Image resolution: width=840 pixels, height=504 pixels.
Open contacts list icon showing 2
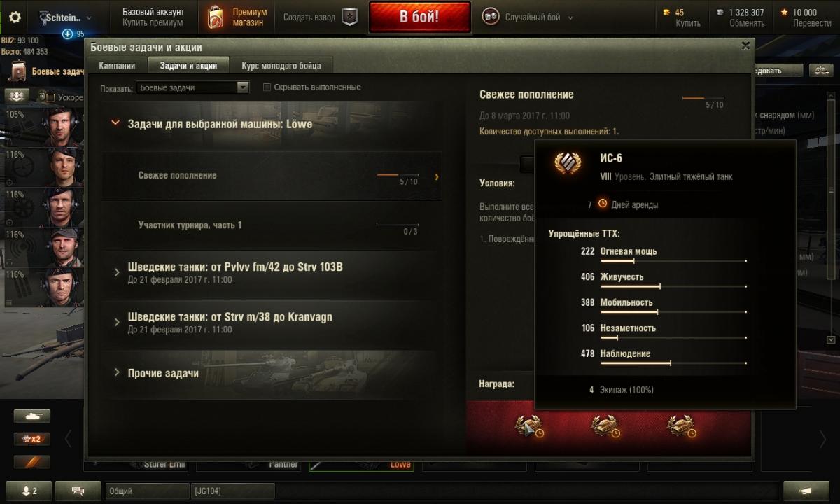point(27,491)
